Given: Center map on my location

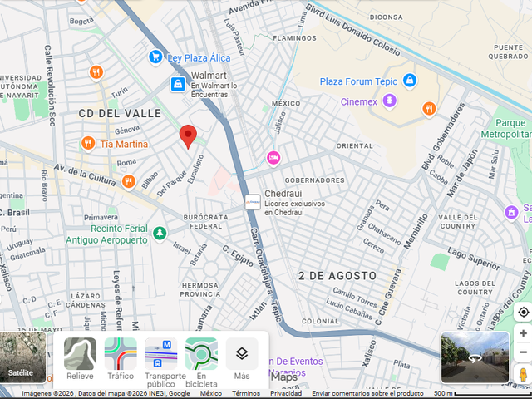Looking at the screenshot, I should [523, 312].
